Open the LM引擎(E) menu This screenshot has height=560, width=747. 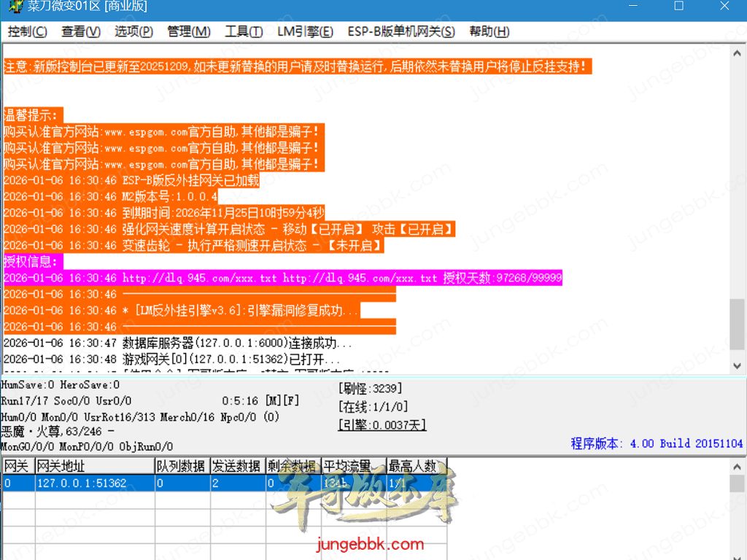[x=305, y=31]
